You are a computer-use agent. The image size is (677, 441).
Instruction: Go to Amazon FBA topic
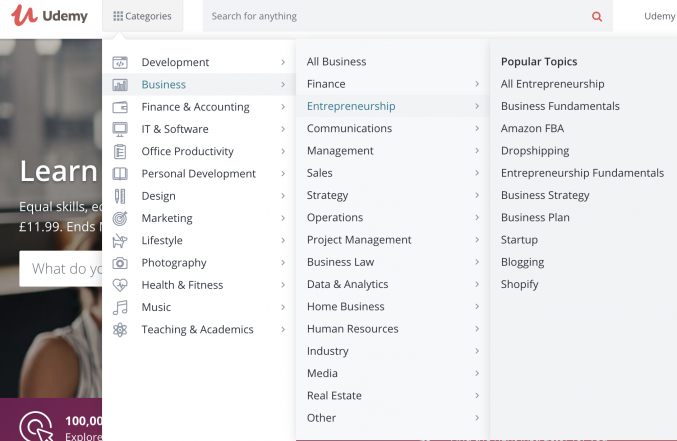(x=532, y=129)
